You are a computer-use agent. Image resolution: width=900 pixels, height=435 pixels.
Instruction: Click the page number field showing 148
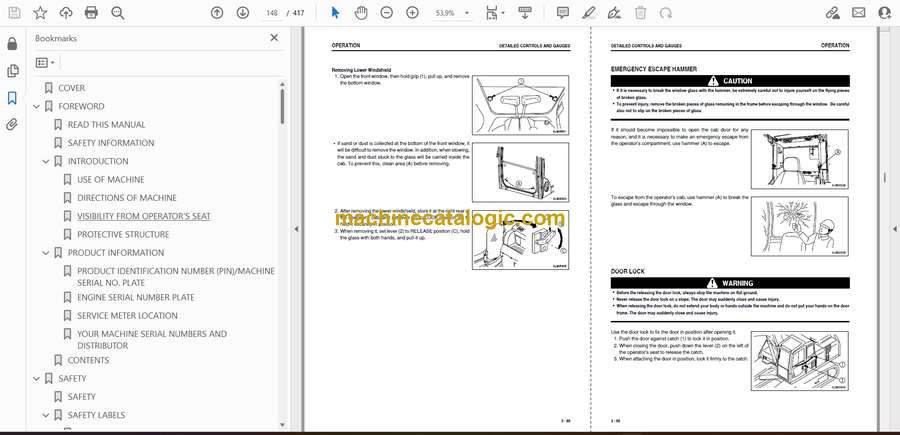(272, 13)
